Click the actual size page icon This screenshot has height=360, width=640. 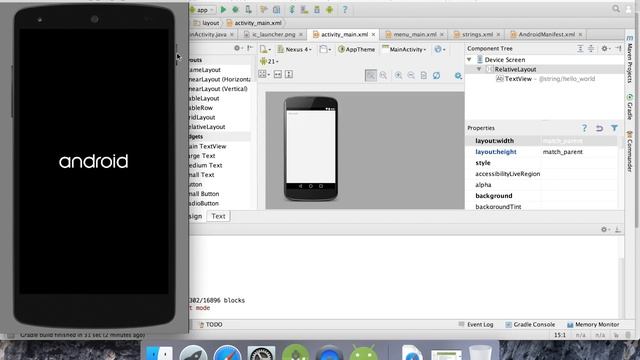424,75
